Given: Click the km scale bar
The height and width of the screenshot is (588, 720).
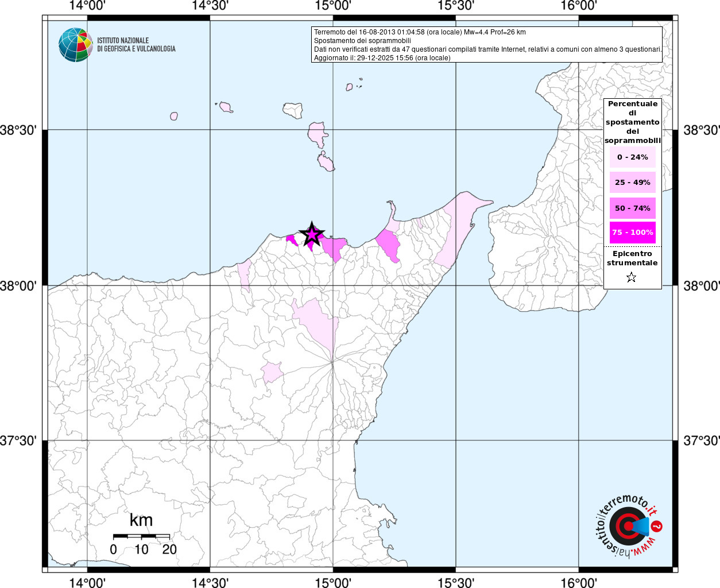Looking at the screenshot, I should pyautogui.click(x=141, y=536).
